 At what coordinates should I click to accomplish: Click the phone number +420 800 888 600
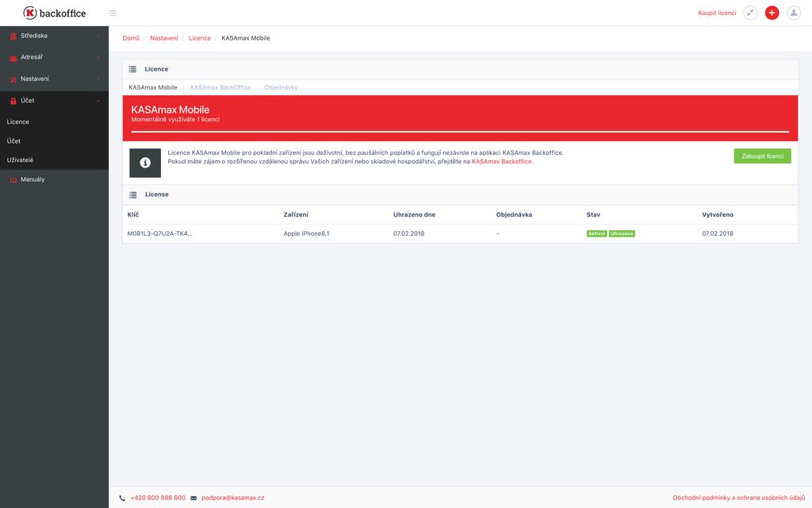(x=158, y=498)
